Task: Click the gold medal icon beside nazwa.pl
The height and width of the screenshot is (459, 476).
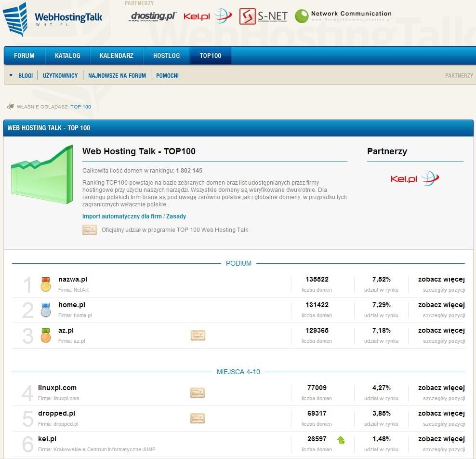Action: (x=46, y=284)
